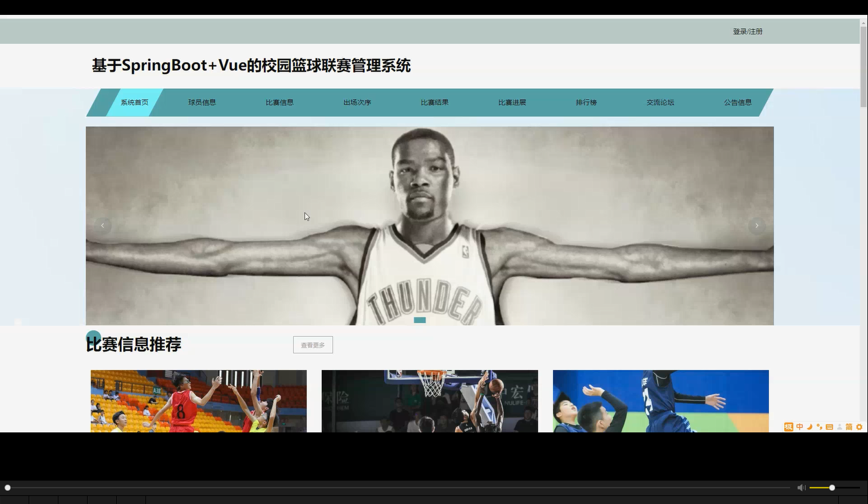The height and width of the screenshot is (504, 868).
Task: Click the video progress bar handle
Action: (x=7, y=487)
